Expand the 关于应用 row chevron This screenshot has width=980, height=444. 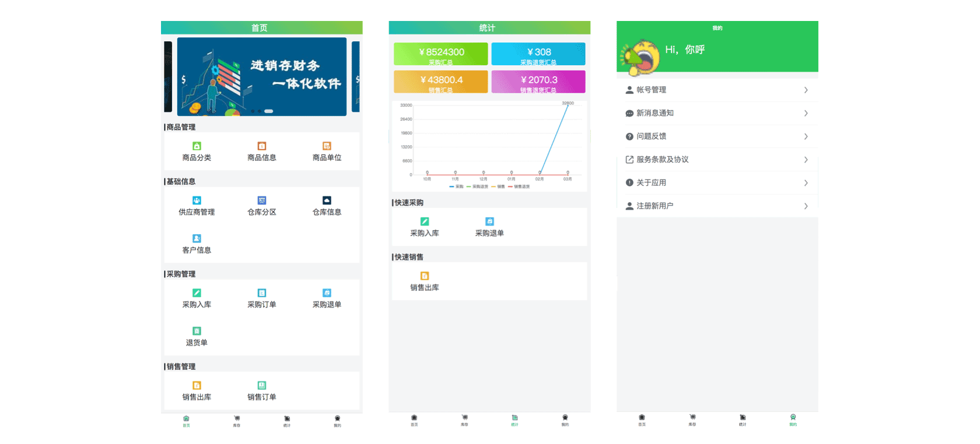pos(806,183)
